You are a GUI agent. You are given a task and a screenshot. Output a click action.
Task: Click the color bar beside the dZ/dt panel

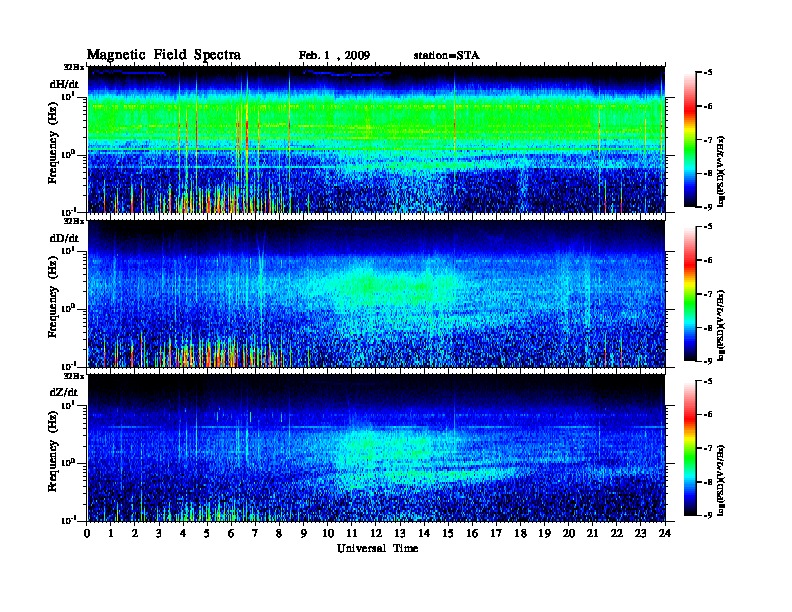click(x=690, y=448)
